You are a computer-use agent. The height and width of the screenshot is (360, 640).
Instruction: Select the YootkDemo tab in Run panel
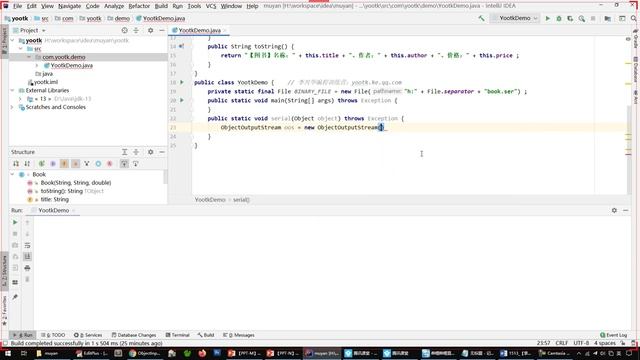click(x=53, y=210)
